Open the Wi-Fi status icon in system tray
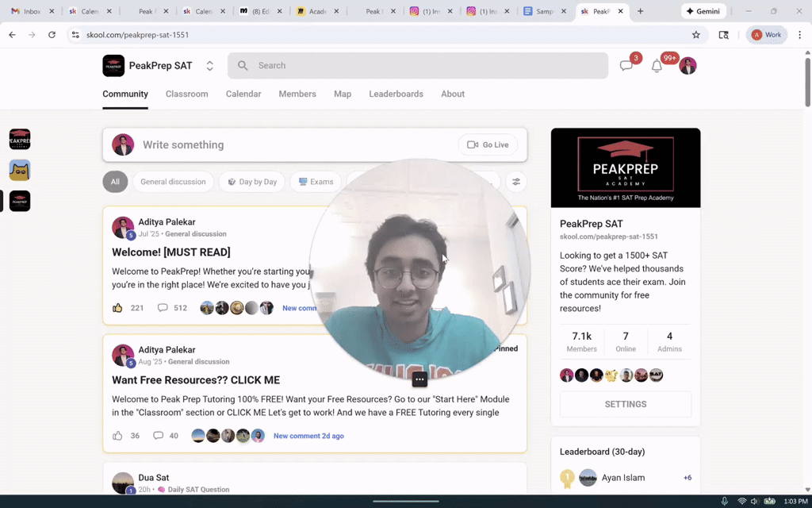The height and width of the screenshot is (508, 812). 742,502
